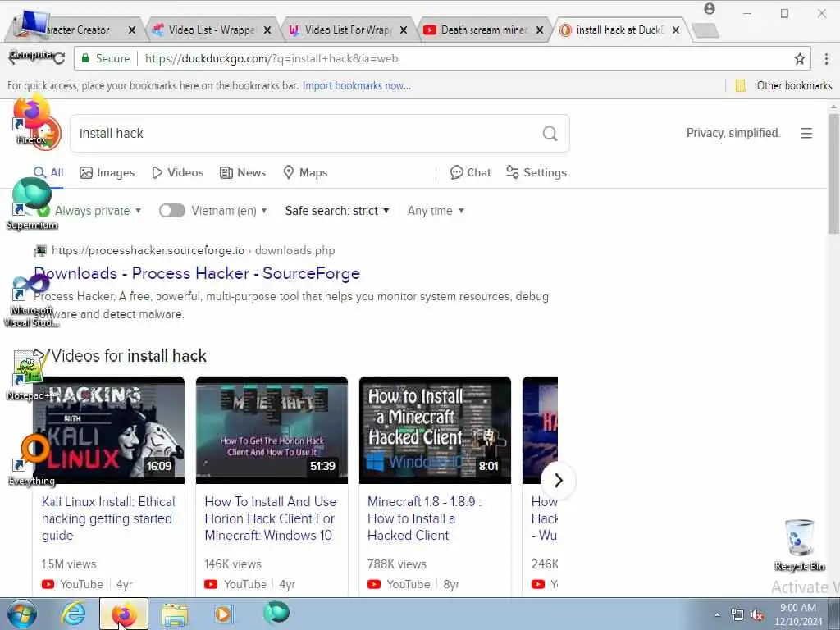Click the reload page icon
Screen dimensions: 840x630
point(59,58)
